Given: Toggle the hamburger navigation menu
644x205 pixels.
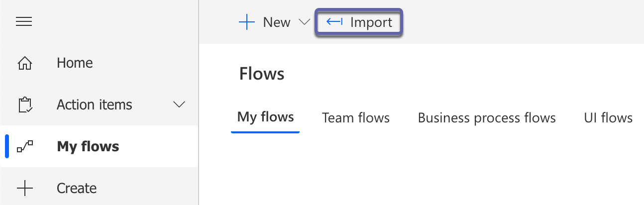Looking at the screenshot, I should click(x=24, y=21).
